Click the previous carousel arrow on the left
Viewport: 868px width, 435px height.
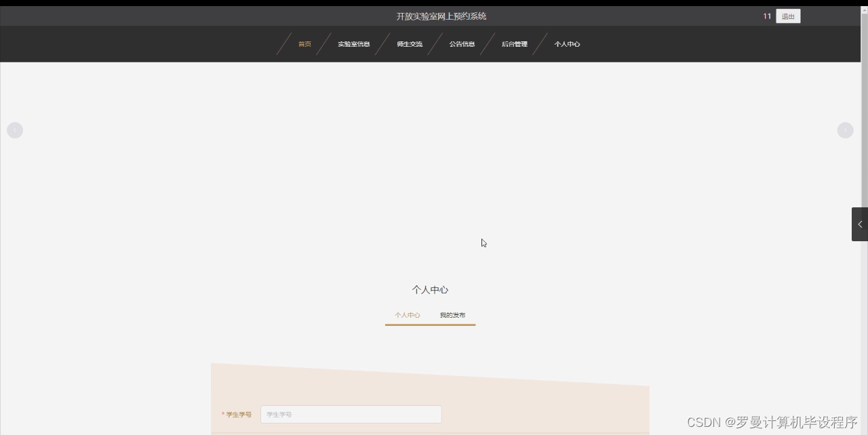pos(14,130)
